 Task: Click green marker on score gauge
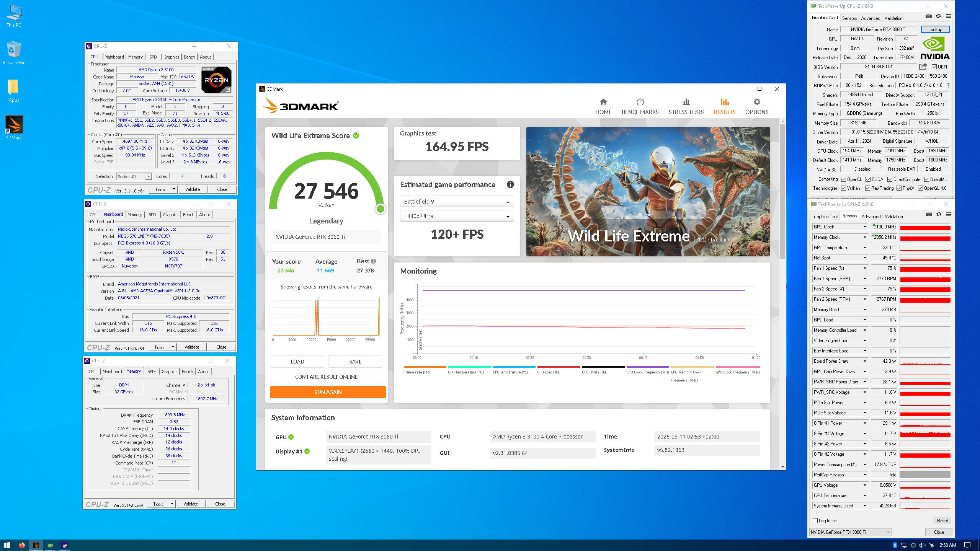click(x=380, y=209)
